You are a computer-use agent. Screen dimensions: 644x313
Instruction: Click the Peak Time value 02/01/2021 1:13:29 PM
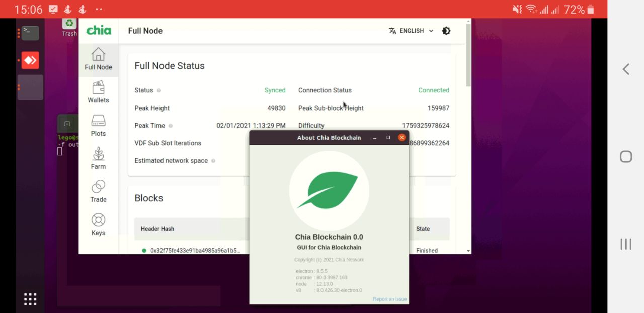[251, 126]
